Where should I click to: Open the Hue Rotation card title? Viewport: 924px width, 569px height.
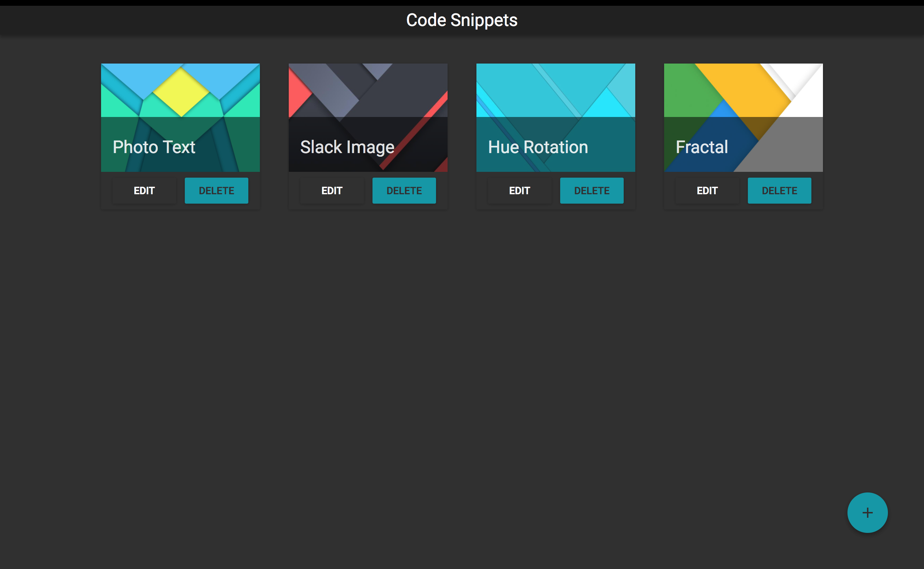tap(538, 147)
